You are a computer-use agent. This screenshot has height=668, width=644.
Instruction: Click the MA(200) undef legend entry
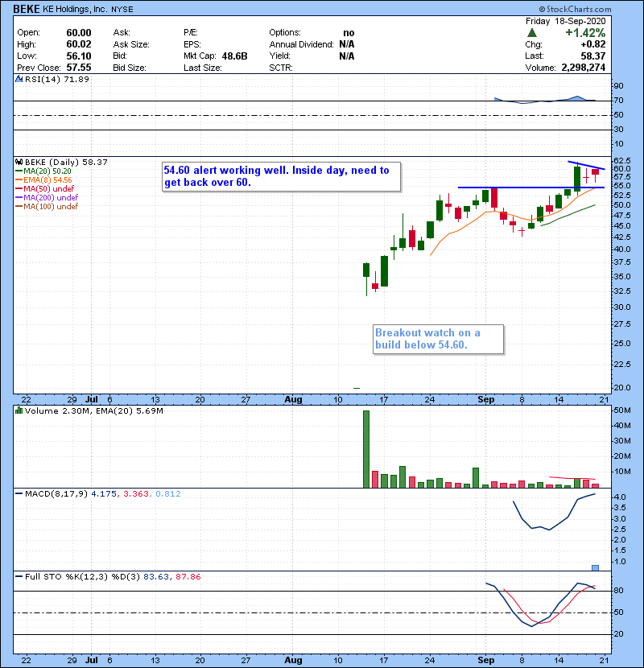coord(51,198)
